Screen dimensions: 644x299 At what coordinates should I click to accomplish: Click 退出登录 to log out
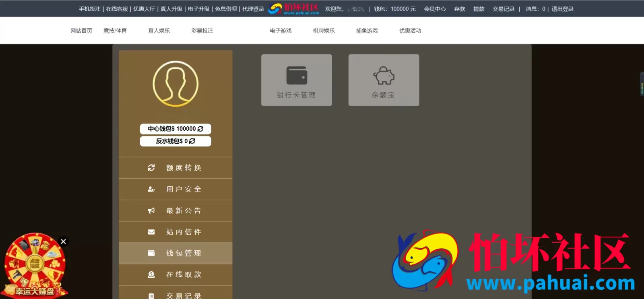tap(563, 9)
